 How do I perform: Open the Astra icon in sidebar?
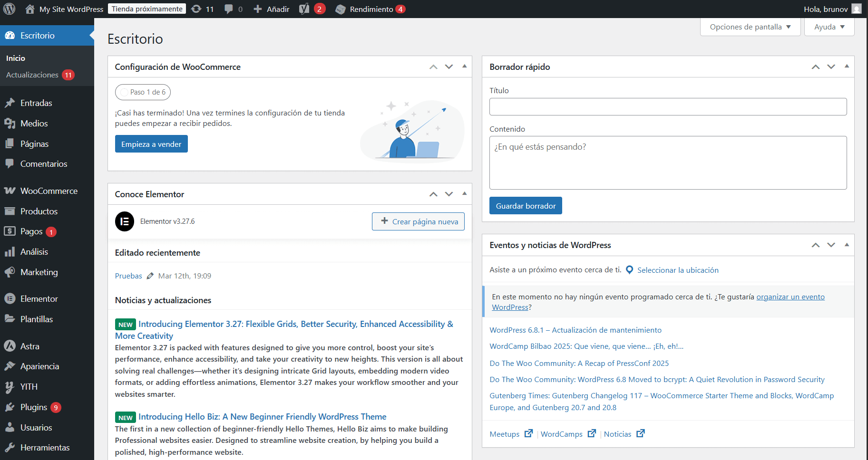tap(10, 346)
